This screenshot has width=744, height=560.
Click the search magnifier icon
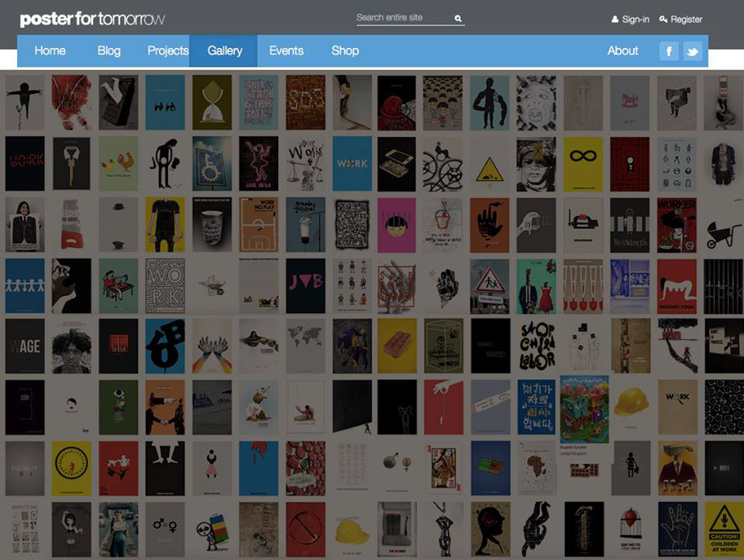[458, 19]
